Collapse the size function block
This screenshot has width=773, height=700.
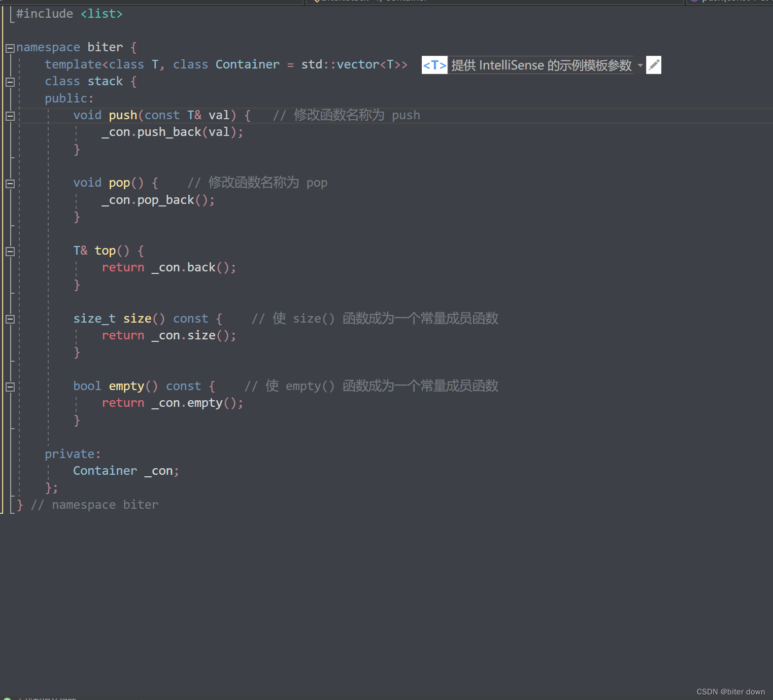pos(10,319)
